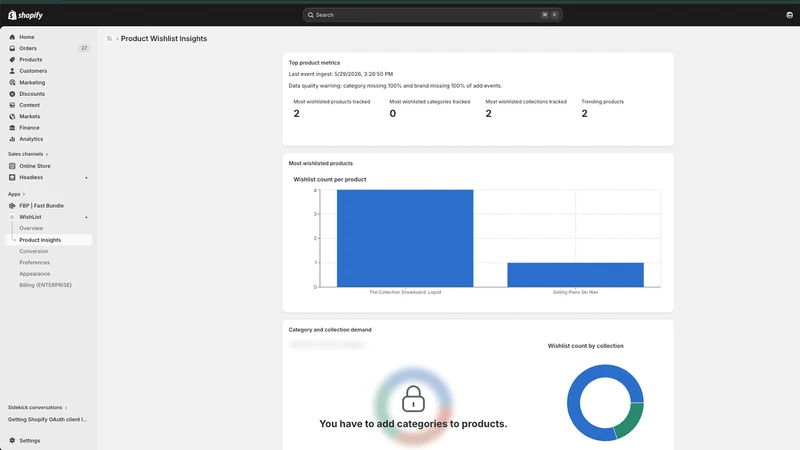Screen dimensions: 800x450
Task: Expand the Sidekick conversations chevron
Action: (66, 408)
